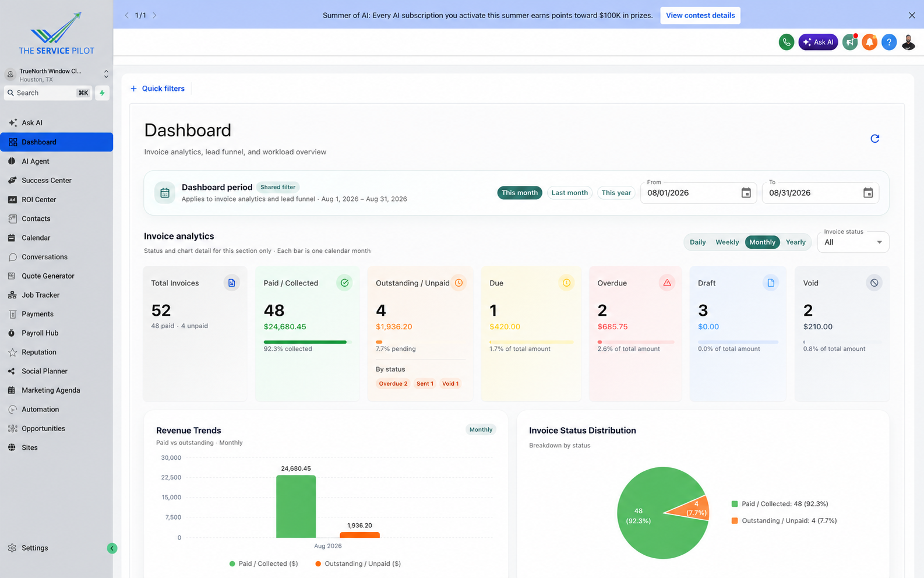Collapse the sidebar with green arrow button
This screenshot has width=924, height=578.
(112, 548)
